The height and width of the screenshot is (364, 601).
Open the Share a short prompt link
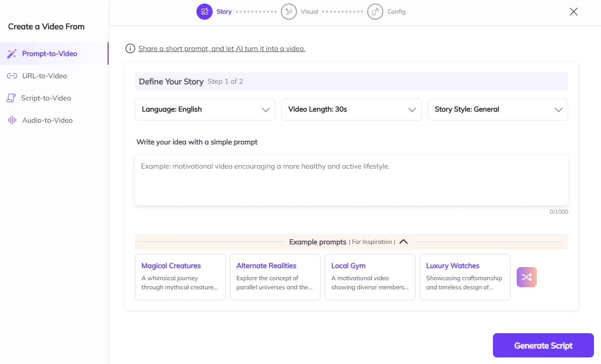tap(222, 48)
